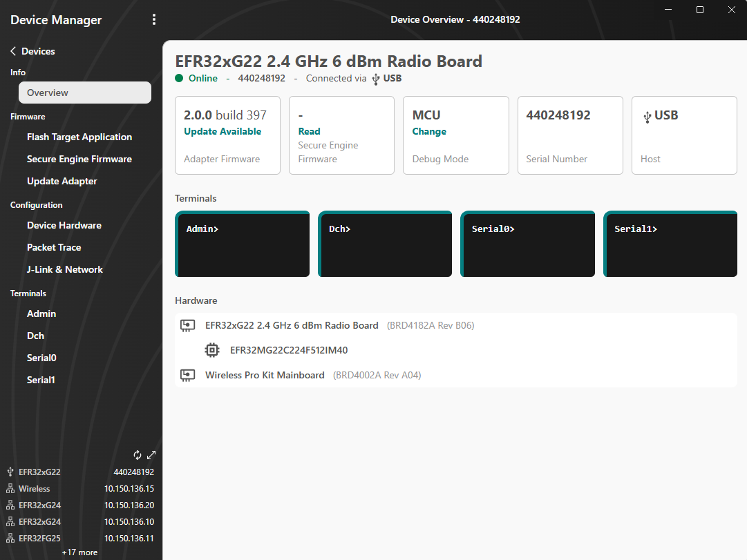Screen dimensions: 747x560
Task: Select EFR32xG24 device 10.150.136.10
Action: 81,522
